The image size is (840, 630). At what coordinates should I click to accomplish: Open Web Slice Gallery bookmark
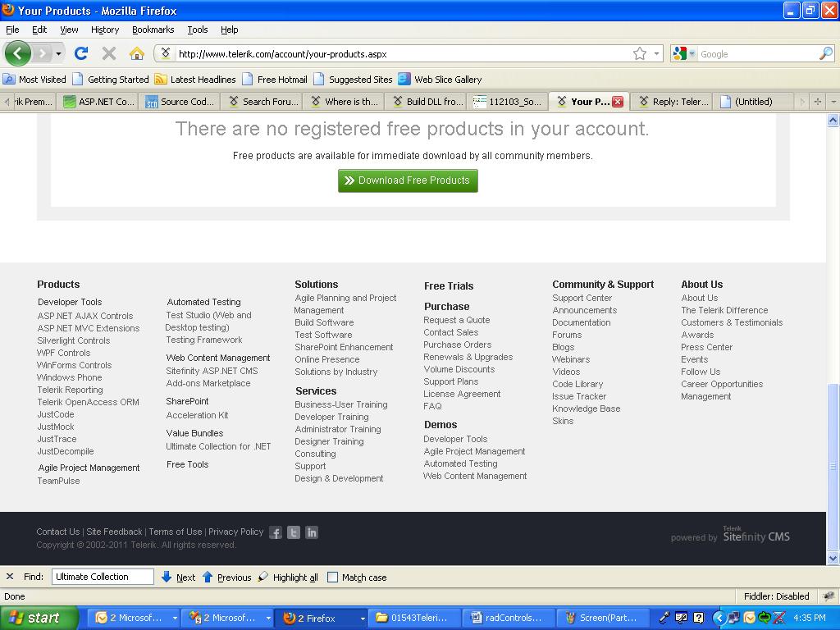pyautogui.click(x=441, y=80)
